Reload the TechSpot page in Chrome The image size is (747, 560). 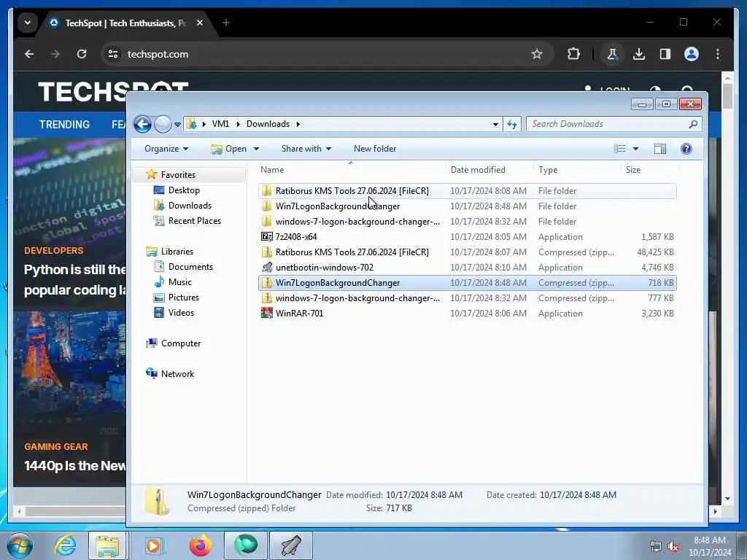point(82,54)
